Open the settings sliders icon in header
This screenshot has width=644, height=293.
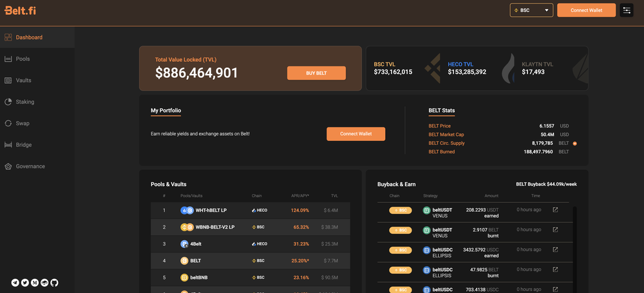click(627, 10)
